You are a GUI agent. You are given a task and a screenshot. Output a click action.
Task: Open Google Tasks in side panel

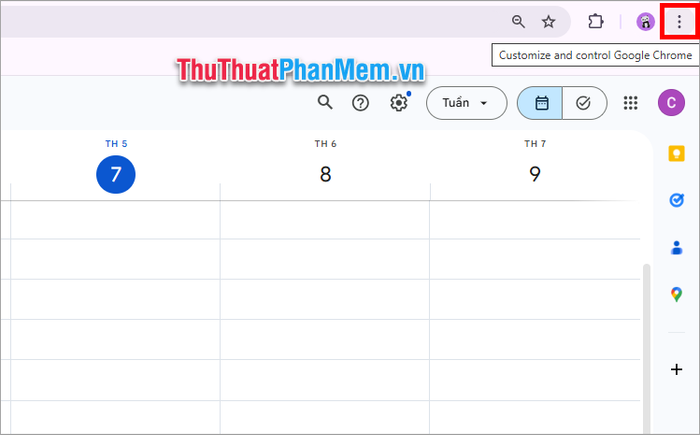click(x=676, y=200)
